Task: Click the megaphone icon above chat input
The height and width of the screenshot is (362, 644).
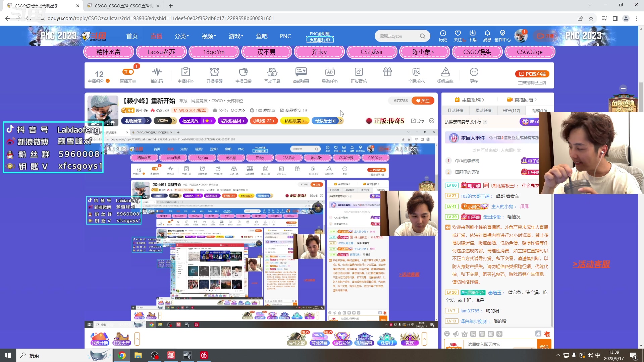Action: click(x=455, y=334)
